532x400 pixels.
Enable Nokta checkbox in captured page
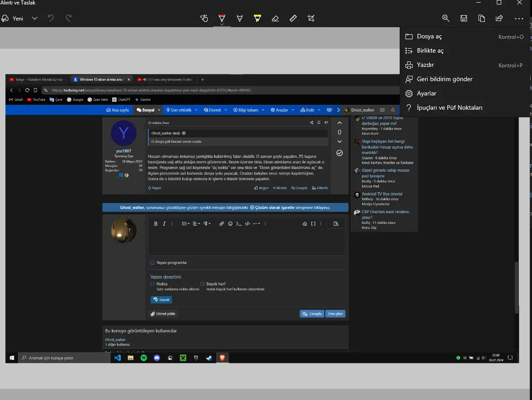point(152,284)
